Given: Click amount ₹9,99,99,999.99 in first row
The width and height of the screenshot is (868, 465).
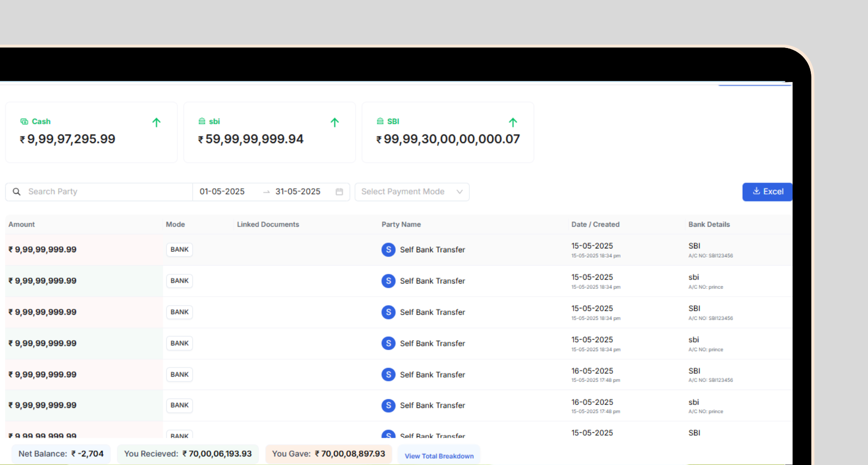Looking at the screenshot, I should pos(42,250).
